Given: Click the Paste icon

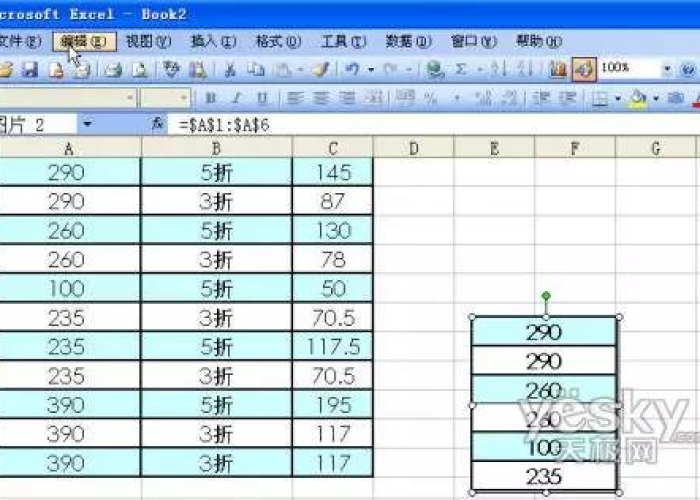Looking at the screenshot, I should tap(283, 70).
